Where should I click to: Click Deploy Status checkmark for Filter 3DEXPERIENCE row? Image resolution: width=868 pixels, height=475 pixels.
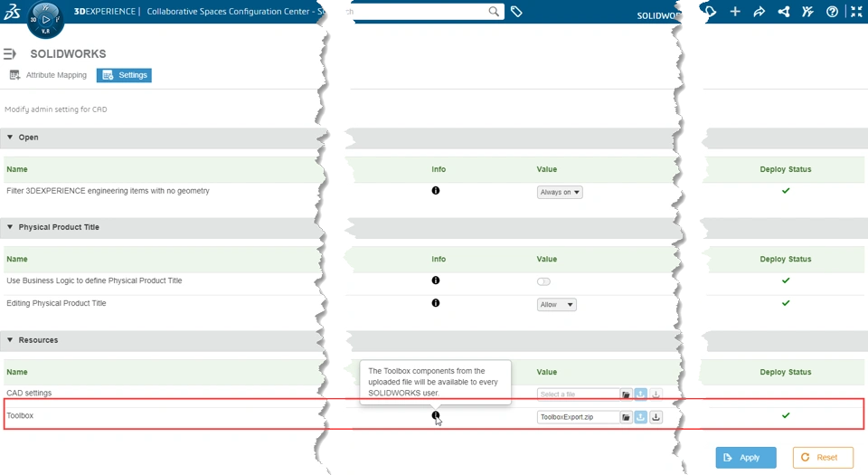click(786, 190)
